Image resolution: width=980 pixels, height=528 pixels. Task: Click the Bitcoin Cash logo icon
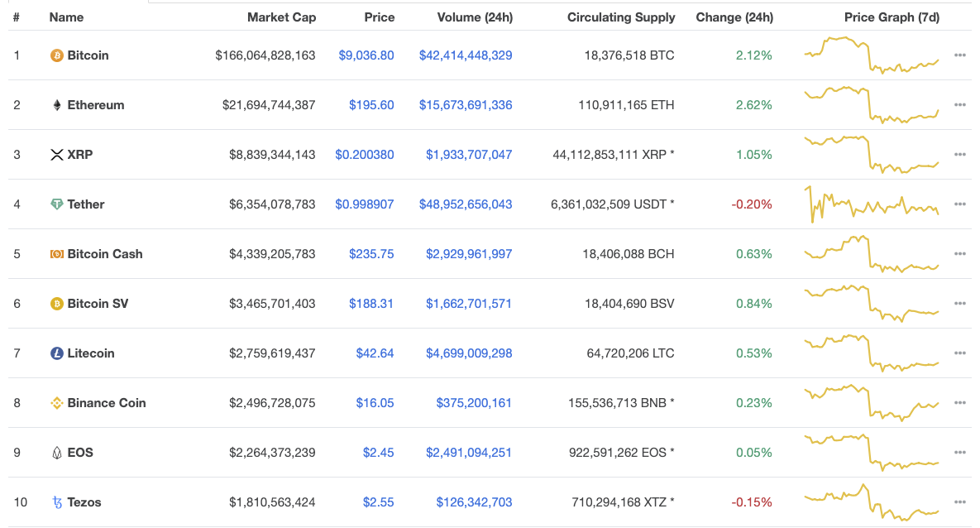[57, 254]
